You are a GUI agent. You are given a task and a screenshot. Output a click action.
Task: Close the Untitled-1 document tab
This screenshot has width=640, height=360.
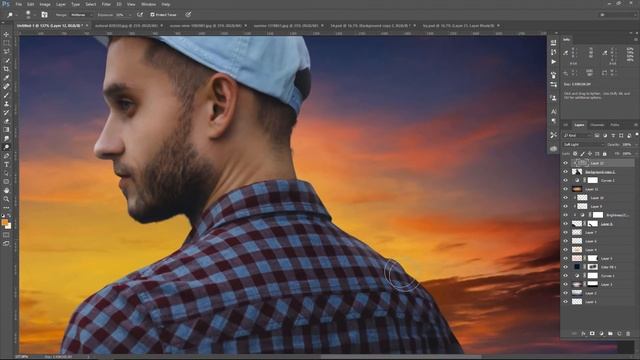pyautogui.click(x=87, y=25)
